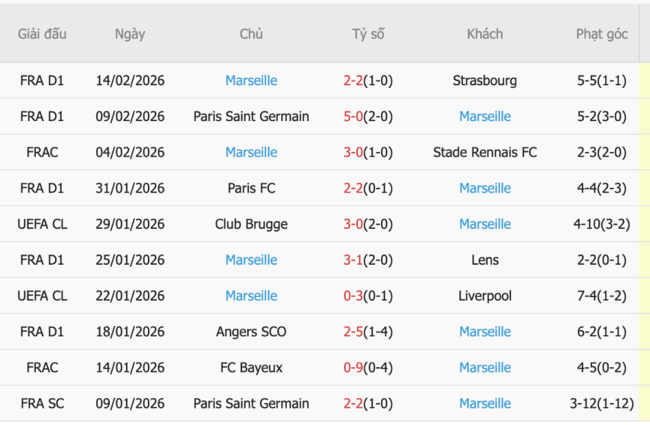Click the Ngày column header
This screenshot has width=650, height=425.
pyautogui.click(x=130, y=34)
